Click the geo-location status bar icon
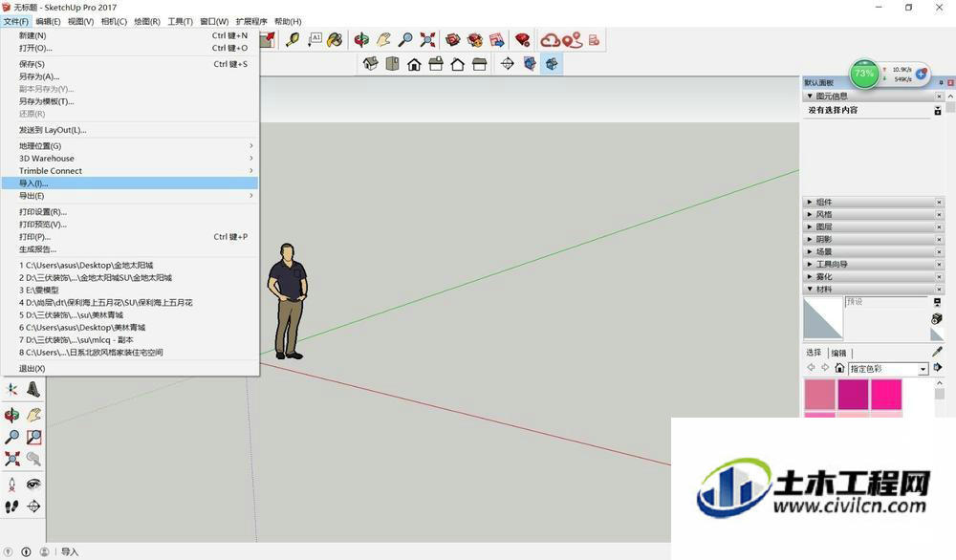The width and height of the screenshot is (956, 560). click(9, 551)
